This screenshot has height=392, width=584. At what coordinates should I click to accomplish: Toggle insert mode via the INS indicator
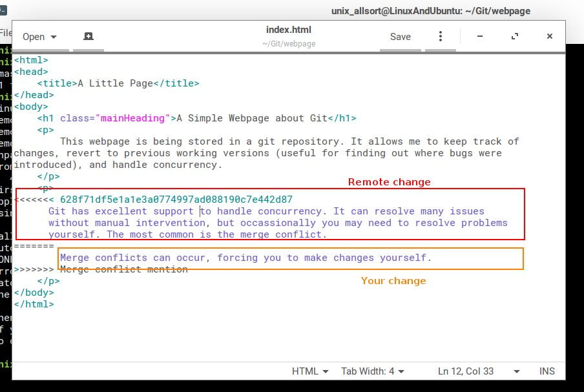click(547, 371)
